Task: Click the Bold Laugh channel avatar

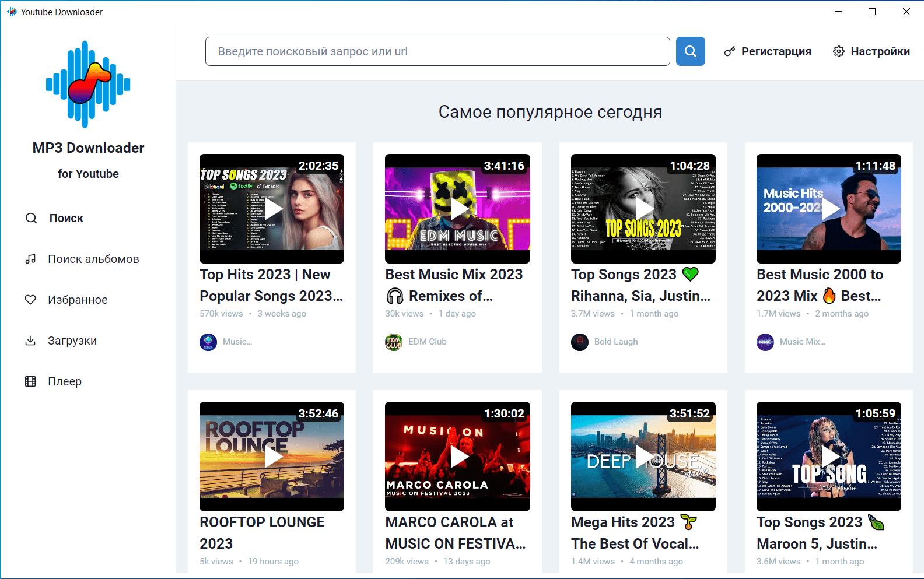Action: [580, 342]
